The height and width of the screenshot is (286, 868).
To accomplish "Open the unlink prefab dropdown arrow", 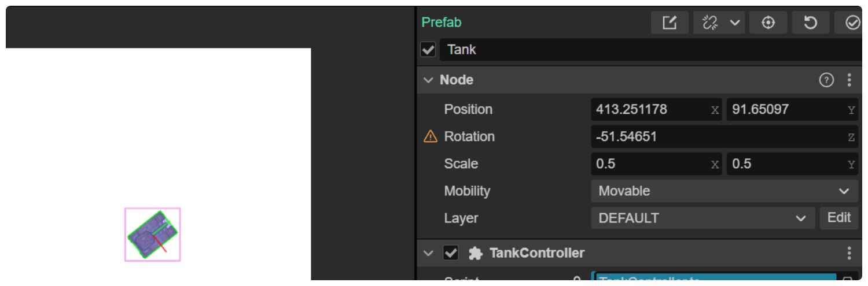I will coord(734,23).
